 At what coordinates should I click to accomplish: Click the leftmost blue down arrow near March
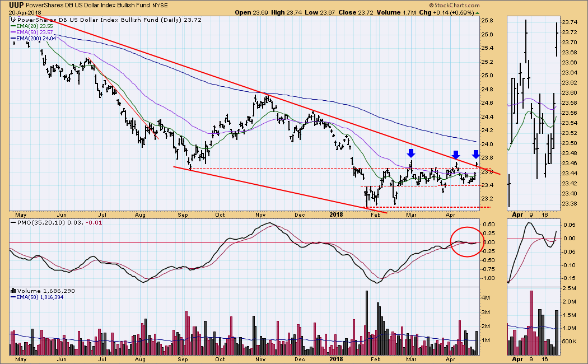point(411,153)
